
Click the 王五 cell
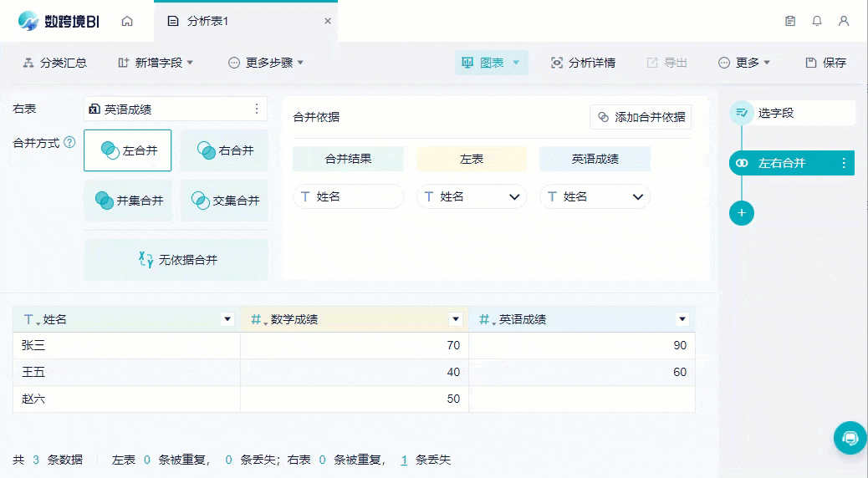127,372
